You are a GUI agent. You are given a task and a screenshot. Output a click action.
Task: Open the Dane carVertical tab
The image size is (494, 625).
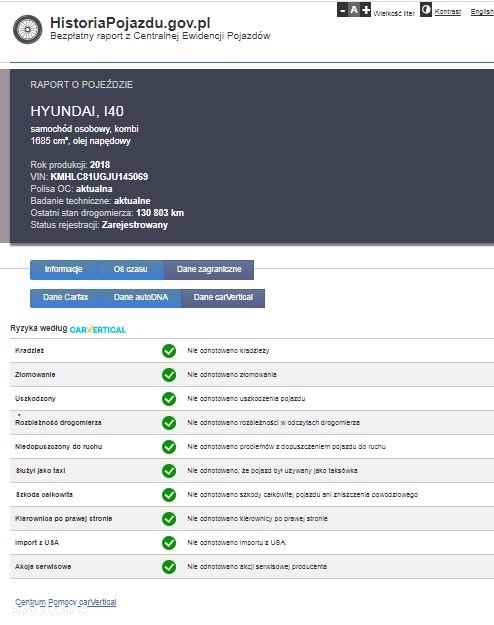coord(223,297)
